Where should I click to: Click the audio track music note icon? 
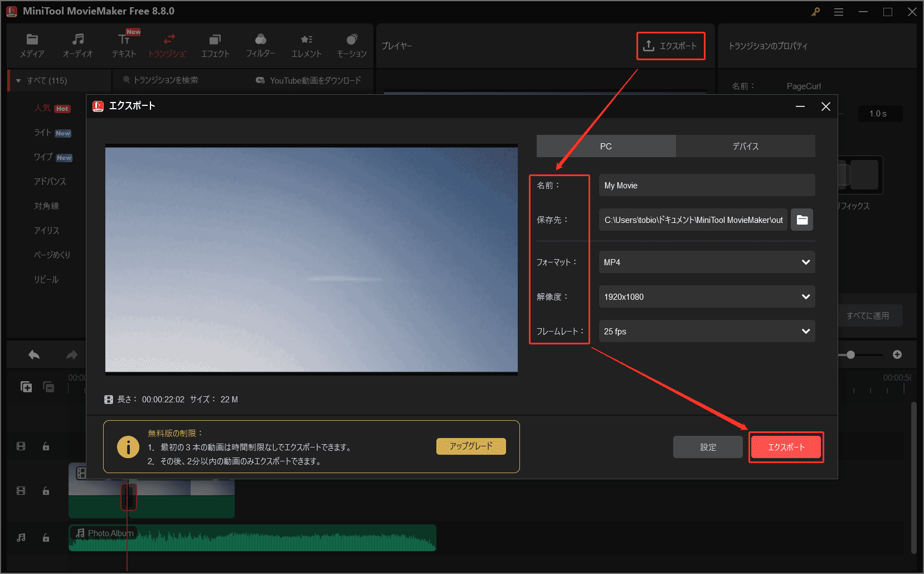coord(21,538)
